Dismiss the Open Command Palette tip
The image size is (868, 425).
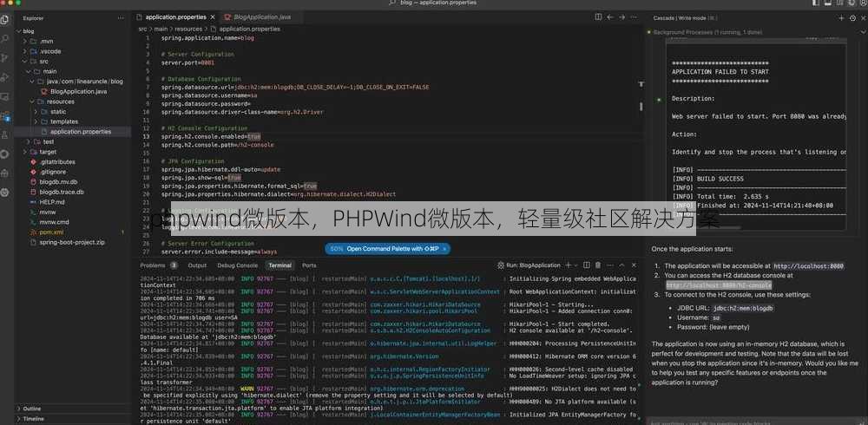pyautogui.click(x=444, y=249)
